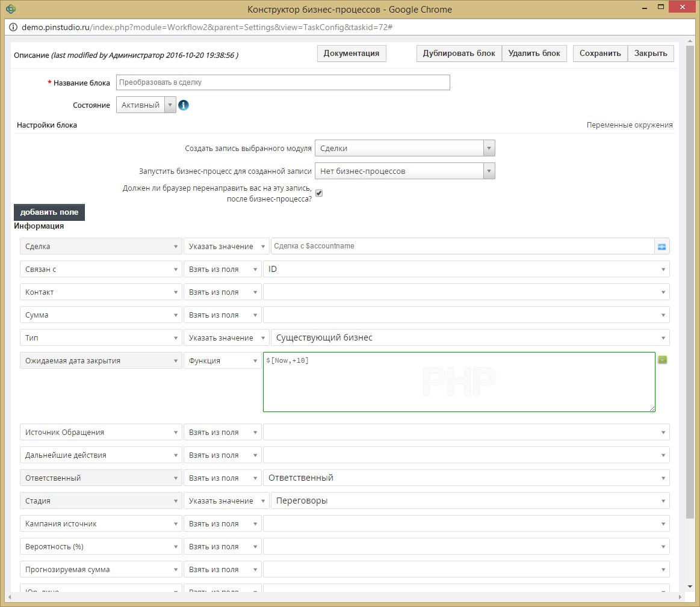The height and width of the screenshot is (607, 700).
Task: Click the Удалить блок button
Action: click(x=534, y=54)
